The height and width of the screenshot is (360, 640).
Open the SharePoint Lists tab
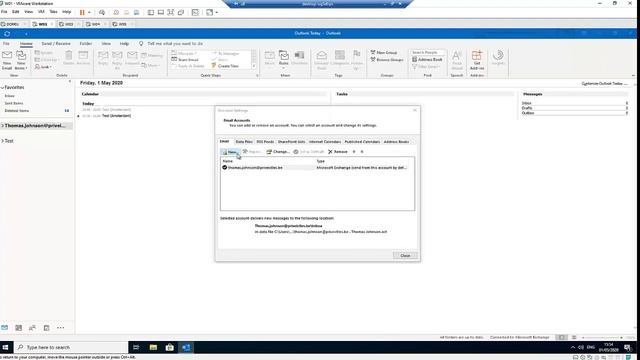click(x=291, y=142)
